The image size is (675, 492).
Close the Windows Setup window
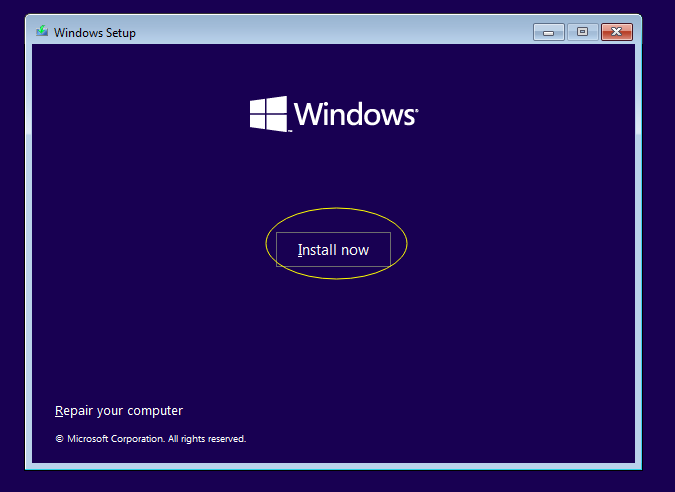[x=617, y=32]
